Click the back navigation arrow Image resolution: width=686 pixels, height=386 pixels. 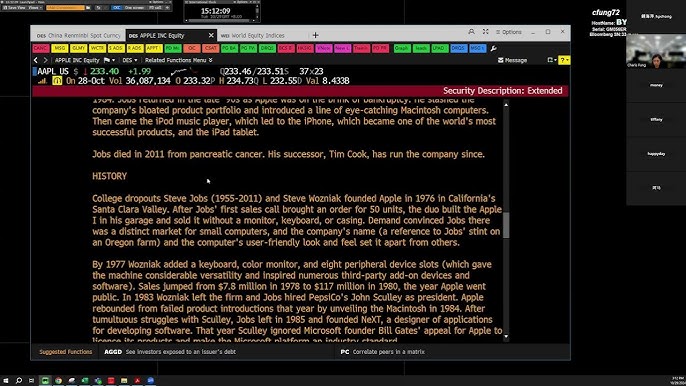coord(36,60)
